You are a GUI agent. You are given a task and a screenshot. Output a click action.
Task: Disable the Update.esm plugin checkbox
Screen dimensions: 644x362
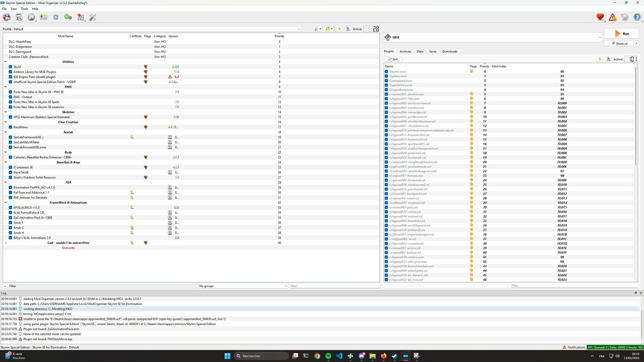click(386, 76)
